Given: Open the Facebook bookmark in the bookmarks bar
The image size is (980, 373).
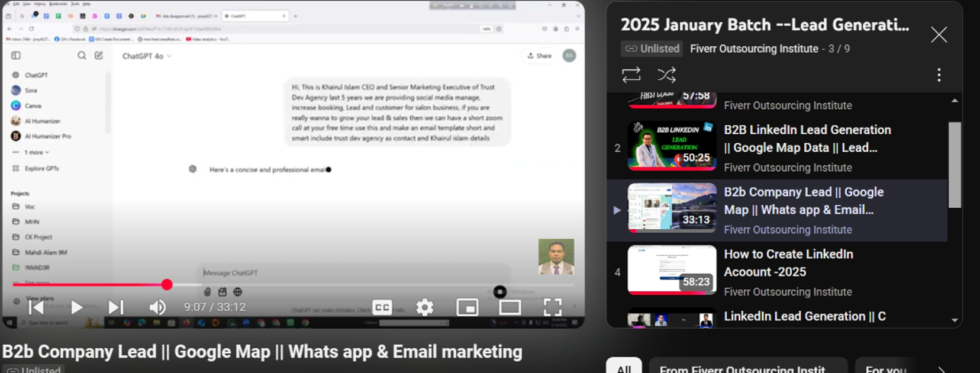Looking at the screenshot, I should pyautogui.click(x=69, y=39).
